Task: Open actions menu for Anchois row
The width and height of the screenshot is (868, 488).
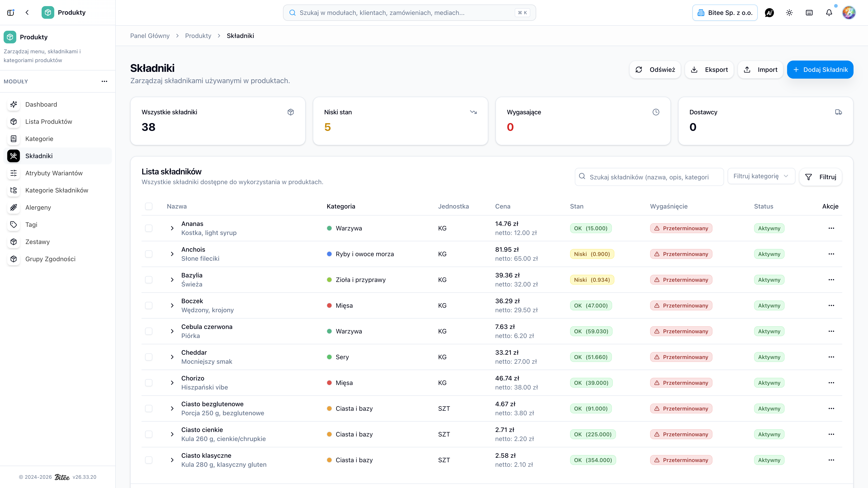Action: [831, 254]
